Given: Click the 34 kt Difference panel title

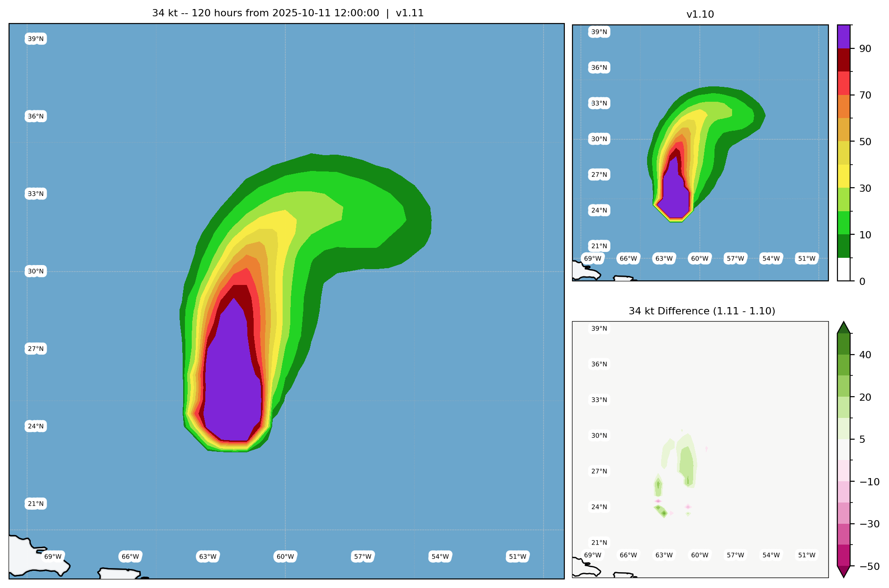Looking at the screenshot, I should coord(702,311).
